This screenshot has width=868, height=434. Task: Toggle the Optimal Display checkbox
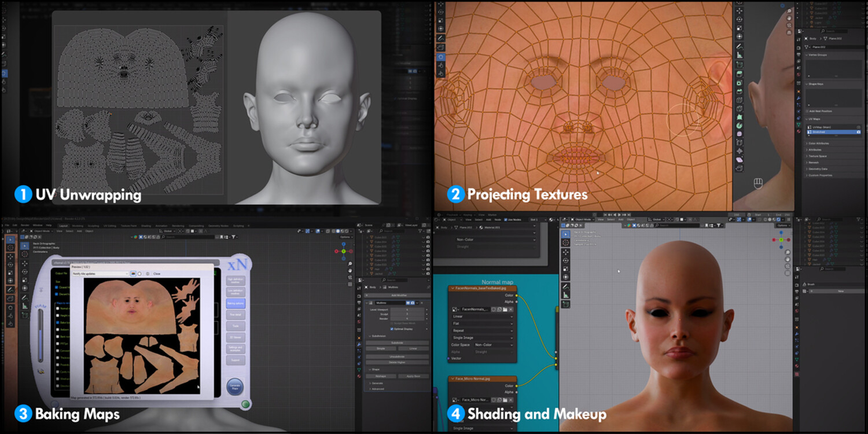[392, 329]
